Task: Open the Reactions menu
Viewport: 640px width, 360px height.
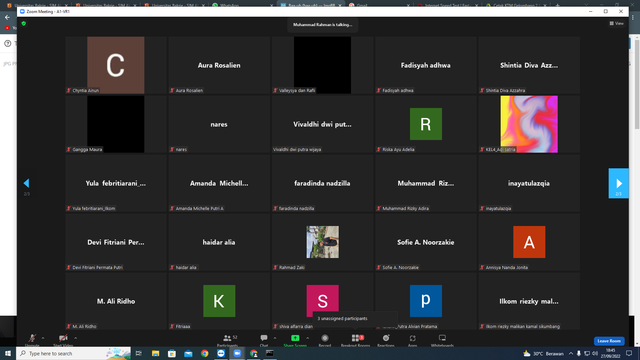Action: [x=386, y=340]
